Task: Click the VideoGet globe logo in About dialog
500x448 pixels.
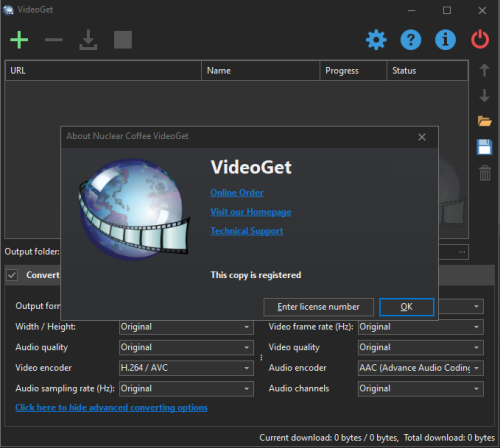Action: click(134, 209)
